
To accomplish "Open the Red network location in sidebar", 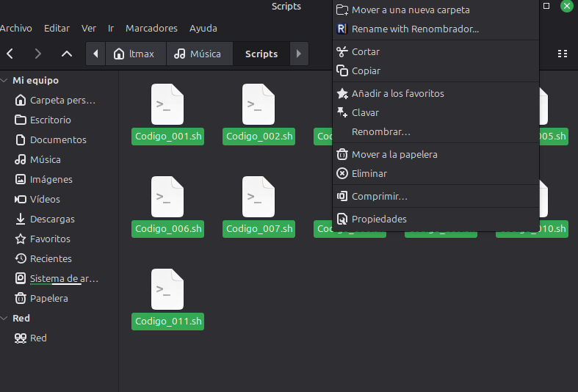I will point(59,338).
